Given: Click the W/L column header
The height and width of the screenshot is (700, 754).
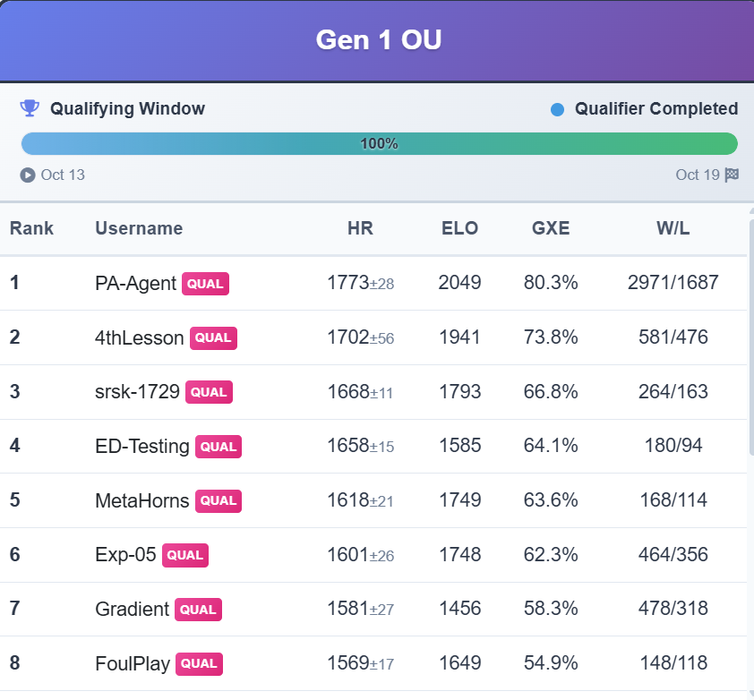Looking at the screenshot, I should [673, 228].
